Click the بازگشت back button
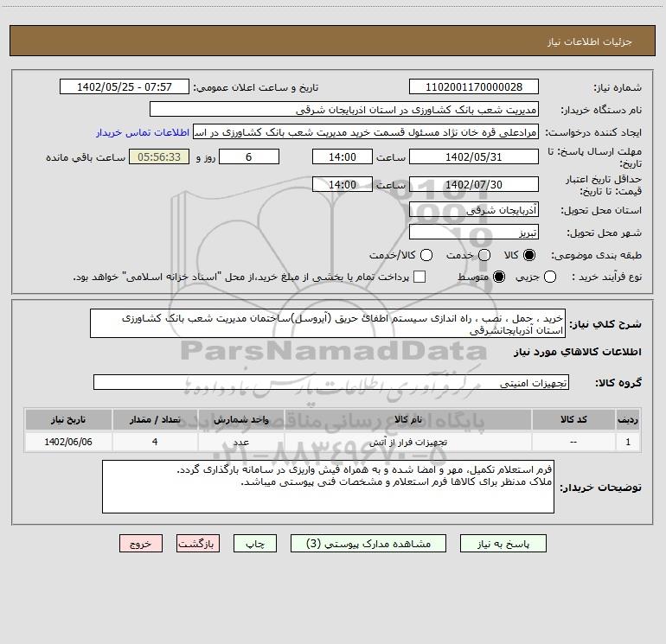This screenshot has height=644, width=666. point(198,544)
